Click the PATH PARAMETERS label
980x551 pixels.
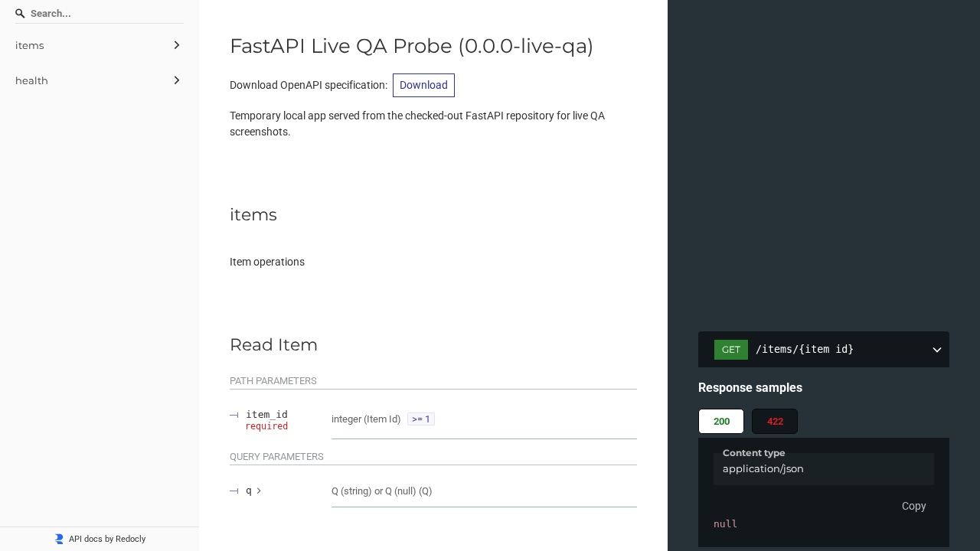tap(273, 381)
